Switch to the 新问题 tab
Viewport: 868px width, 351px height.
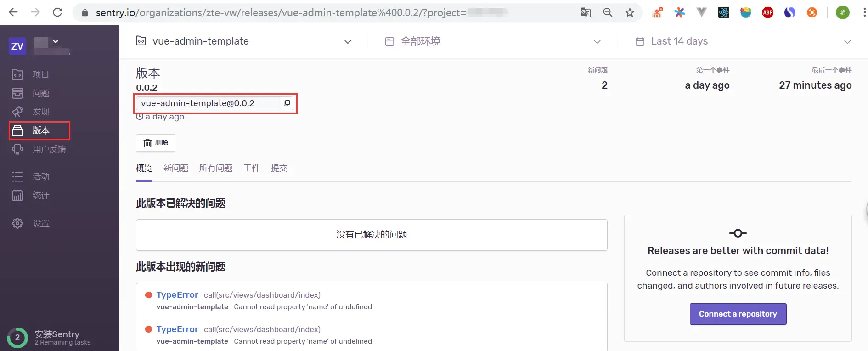[176, 168]
